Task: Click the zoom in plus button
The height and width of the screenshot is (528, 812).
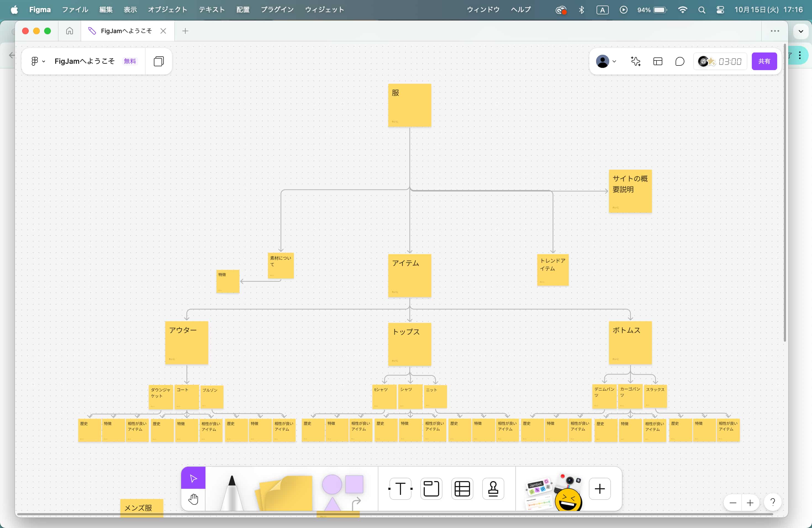Action: (750, 503)
